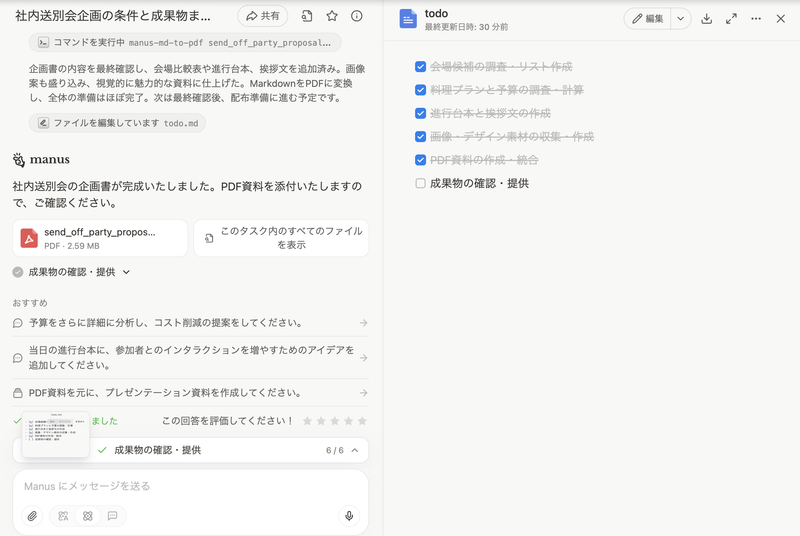
Task: Click the paperclip attach file icon
Action: click(x=32, y=516)
